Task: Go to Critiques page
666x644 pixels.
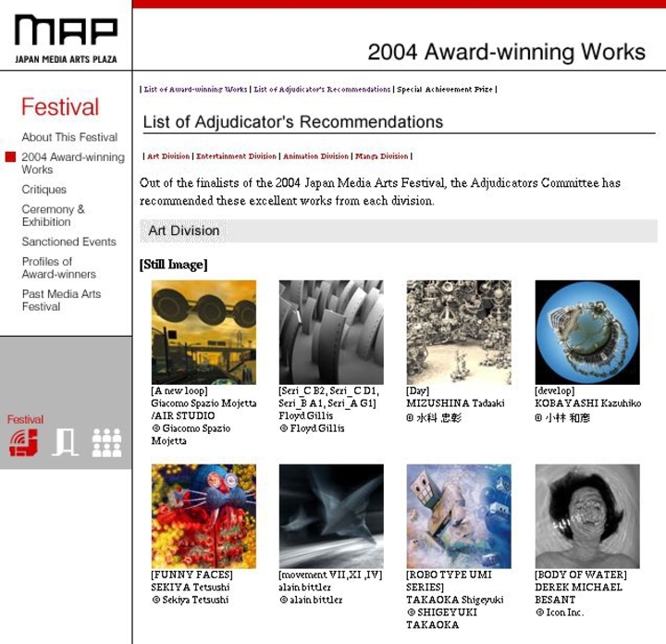Action: point(44,190)
